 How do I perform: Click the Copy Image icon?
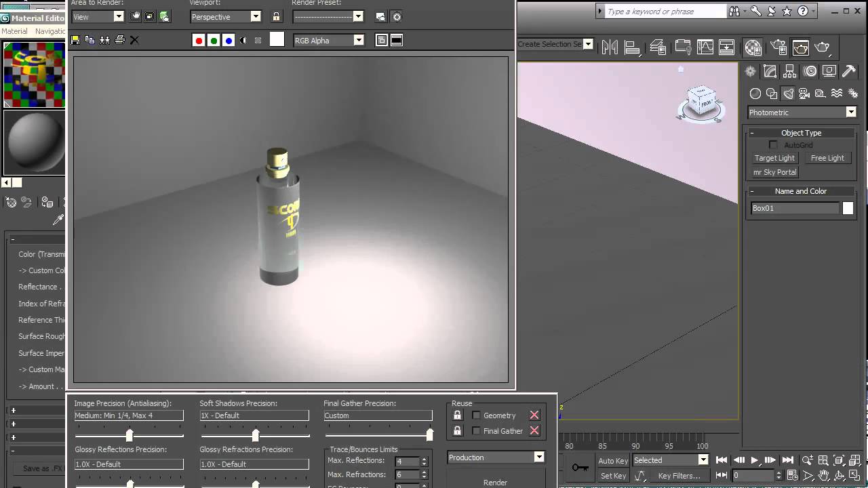point(90,40)
